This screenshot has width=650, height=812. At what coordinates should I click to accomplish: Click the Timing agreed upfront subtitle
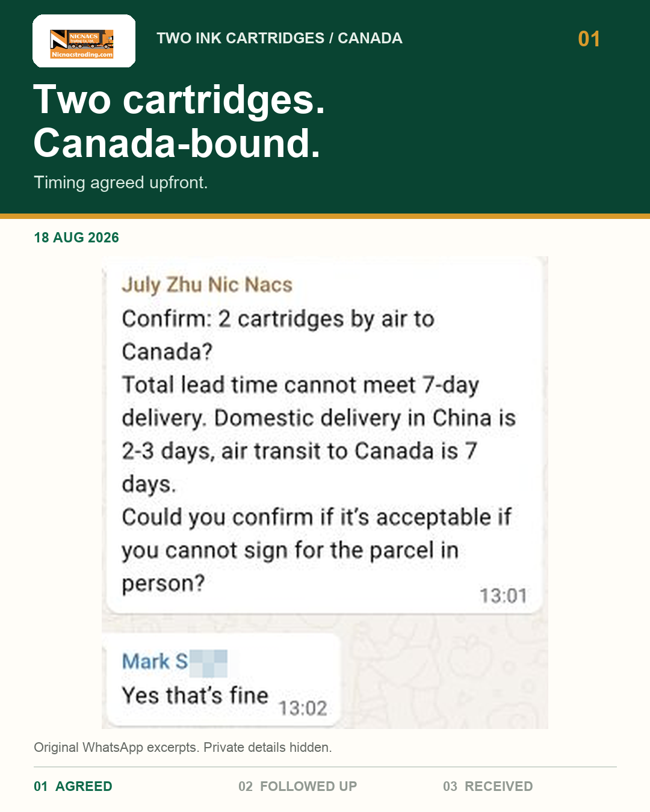pos(121,182)
